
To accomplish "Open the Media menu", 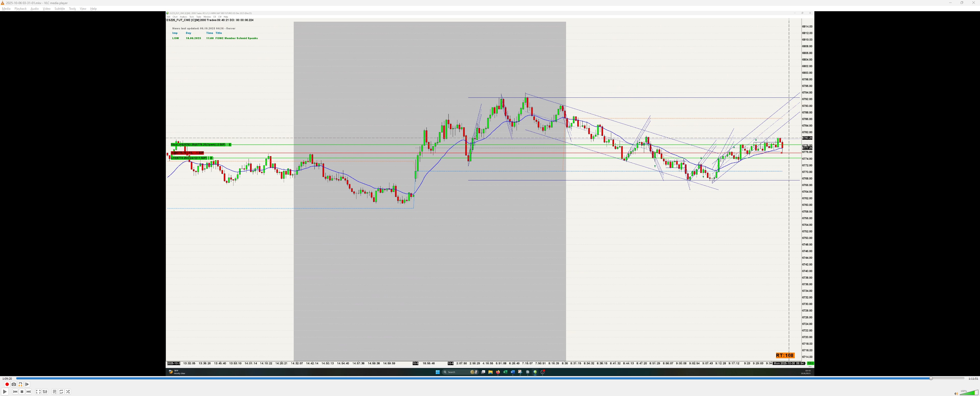I will [6, 9].
